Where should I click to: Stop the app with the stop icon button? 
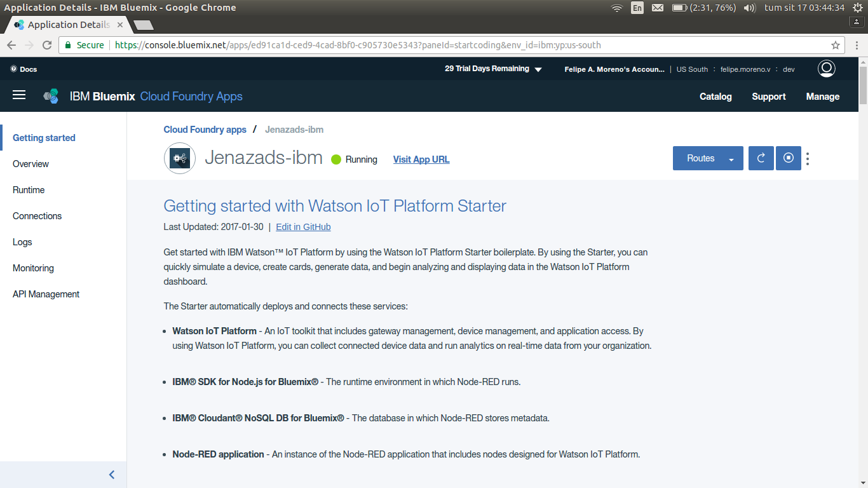click(789, 158)
